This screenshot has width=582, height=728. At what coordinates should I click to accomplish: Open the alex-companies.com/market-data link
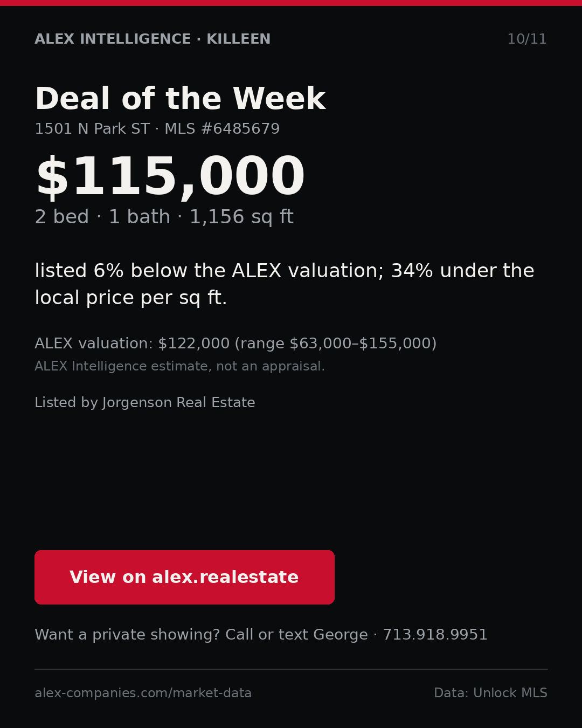point(143,693)
